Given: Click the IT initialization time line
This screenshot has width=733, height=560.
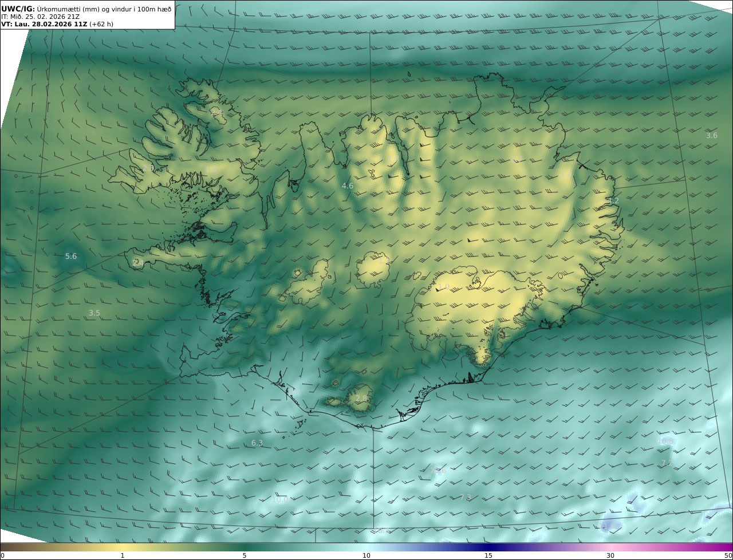Looking at the screenshot, I should pos(40,17).
